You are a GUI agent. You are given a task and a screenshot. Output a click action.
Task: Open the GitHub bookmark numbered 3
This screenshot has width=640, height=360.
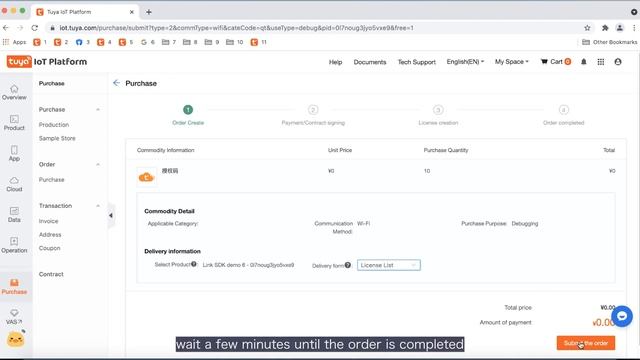coord(82,42)
